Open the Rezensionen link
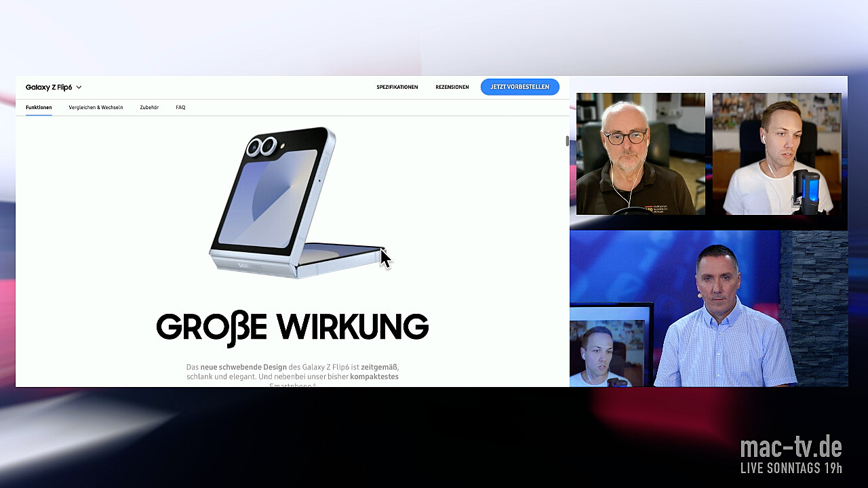Viewport: 868px width, 488px height. coord(452,87)
